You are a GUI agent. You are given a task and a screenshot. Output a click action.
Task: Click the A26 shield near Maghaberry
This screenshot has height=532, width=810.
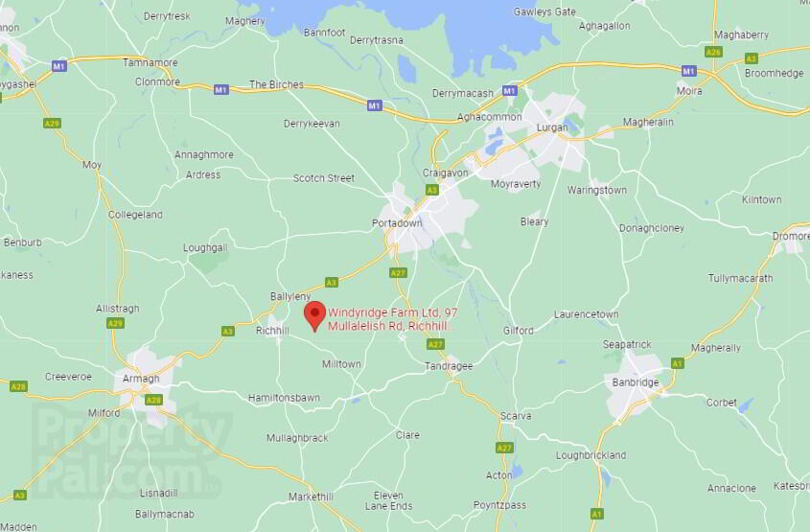click(x=713, y=52)
